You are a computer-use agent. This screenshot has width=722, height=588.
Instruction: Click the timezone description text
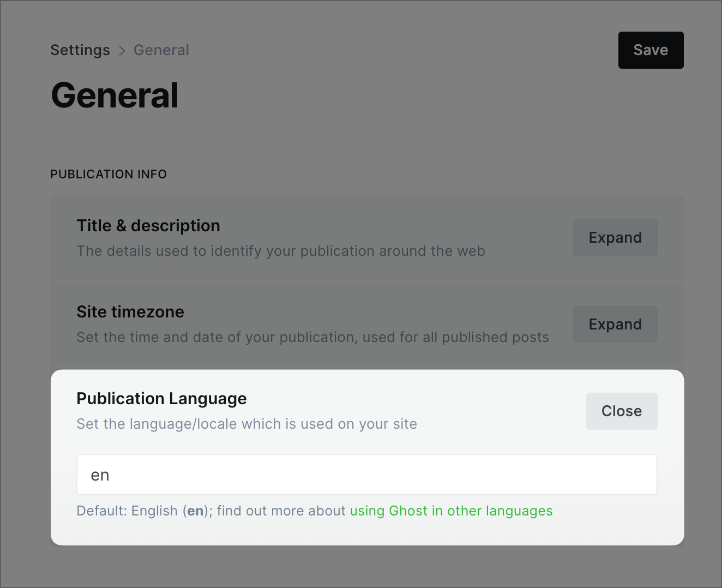tap(312, 338)
